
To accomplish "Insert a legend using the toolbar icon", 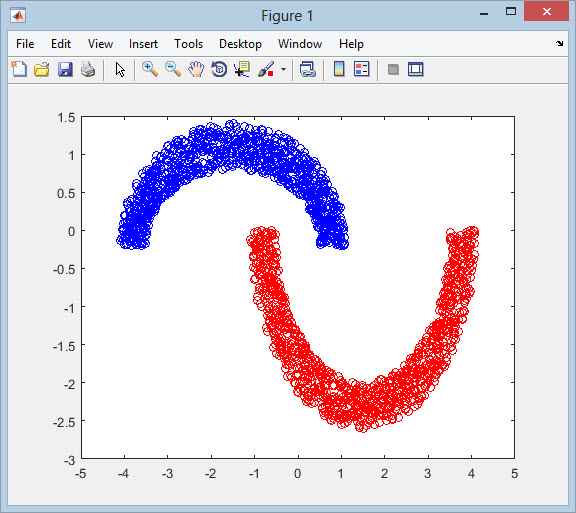I will point(361,69).
